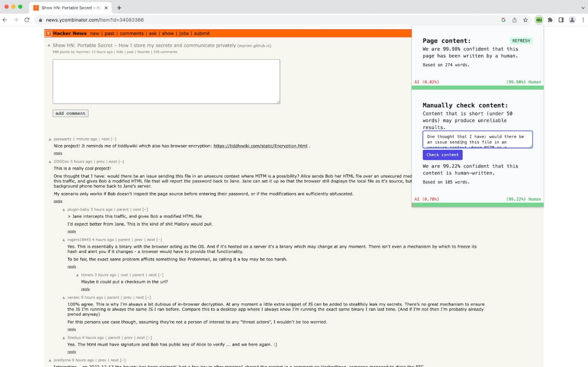Click into the comment text area

166,81
